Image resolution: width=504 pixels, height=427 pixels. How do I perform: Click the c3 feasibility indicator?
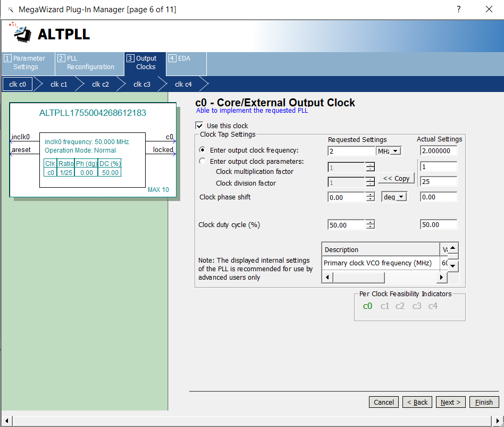[x=417, y=306]
